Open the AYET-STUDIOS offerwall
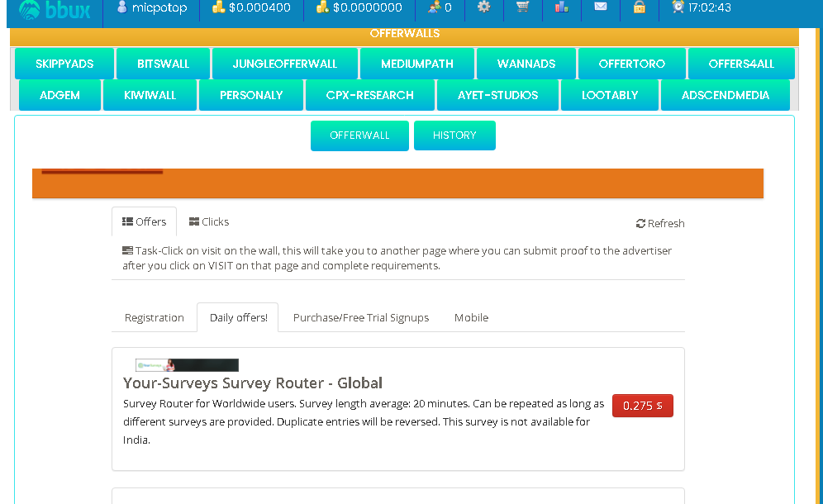 497,95
